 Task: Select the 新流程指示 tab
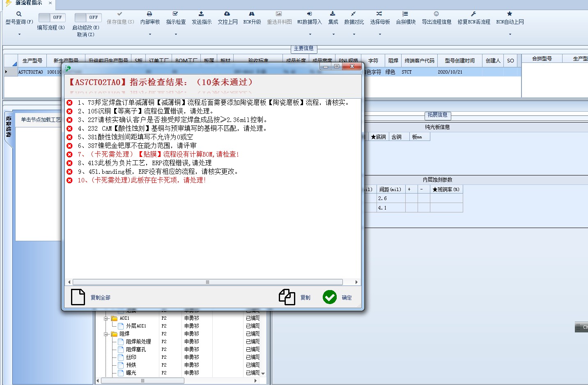28,3
